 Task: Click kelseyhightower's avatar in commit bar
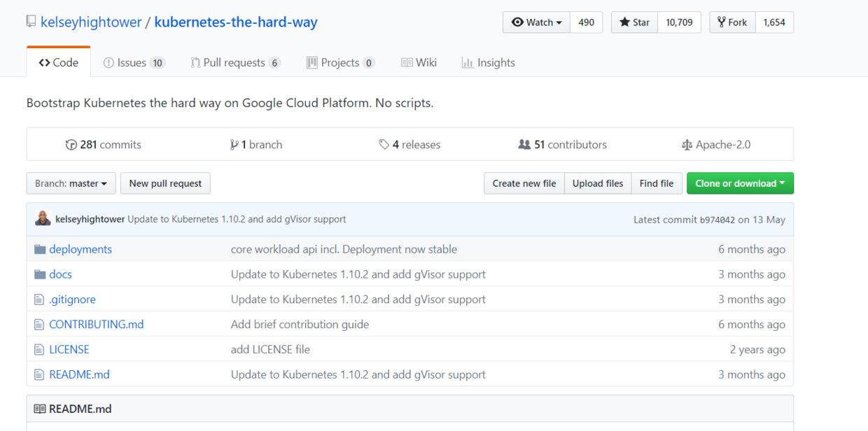pos(43,219)
